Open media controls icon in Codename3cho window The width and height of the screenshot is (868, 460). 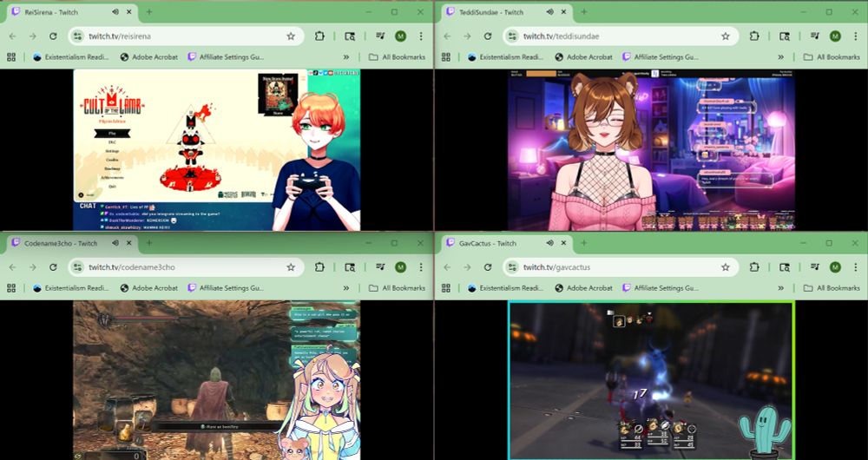380,266
